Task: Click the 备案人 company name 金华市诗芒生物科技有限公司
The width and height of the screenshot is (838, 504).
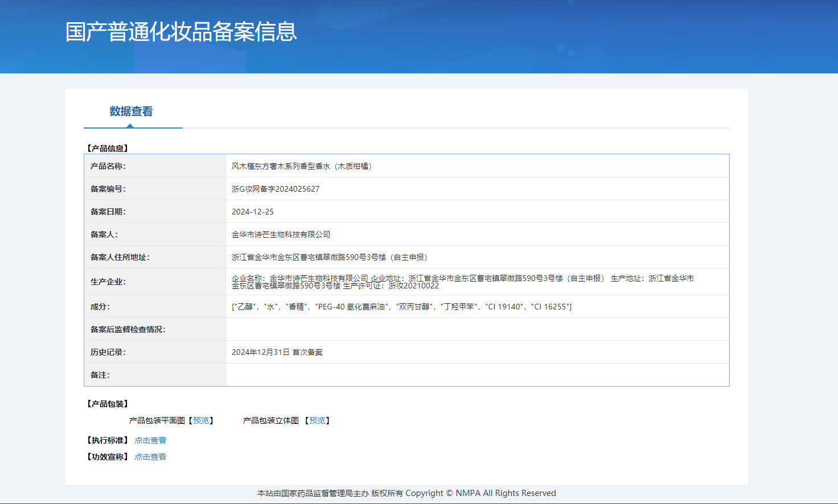Action: click(x=281, y=234)
